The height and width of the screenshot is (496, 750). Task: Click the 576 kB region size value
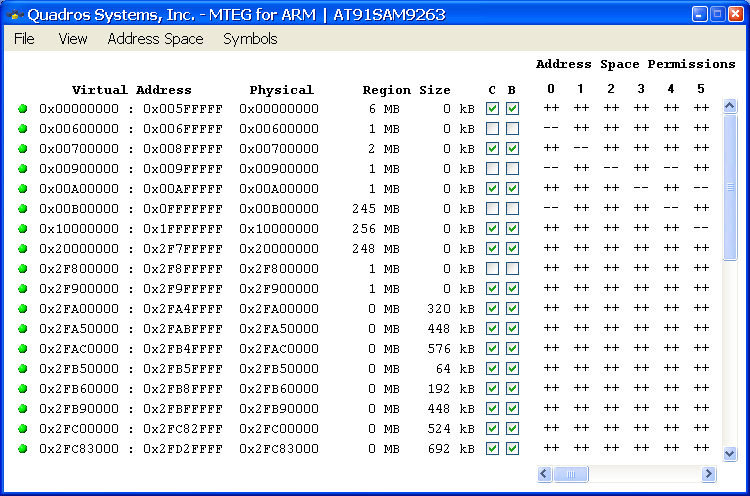(x=451, y=349)
